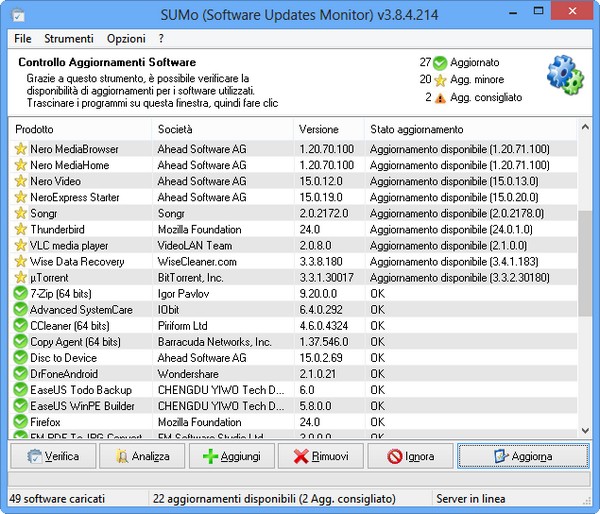Click the green check icon beside 7-Zip
The image size is (600, 514).
[x=20, y=293]
